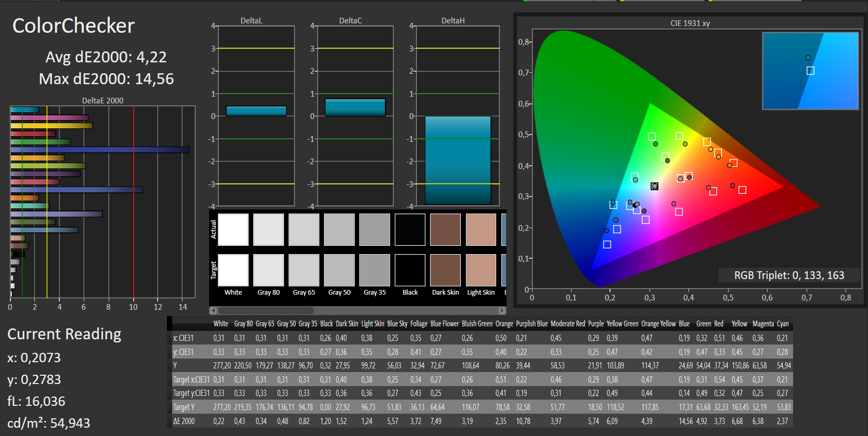Click the white point marker on the CIE diagram
Image resolution: width=868 pixels, height=436 pixels.
click(654, 186)
